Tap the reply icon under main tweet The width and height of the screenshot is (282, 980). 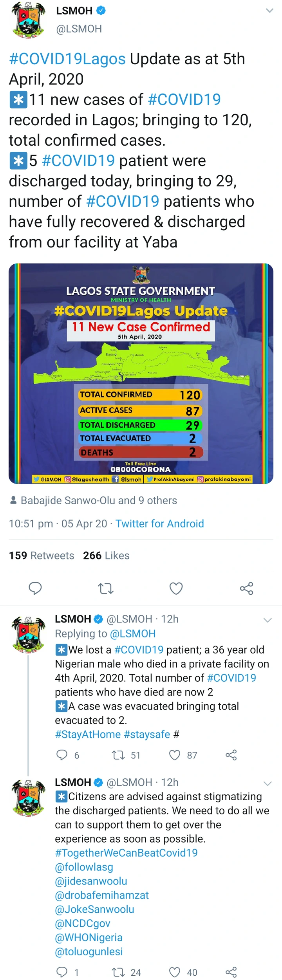coord(35,588)
